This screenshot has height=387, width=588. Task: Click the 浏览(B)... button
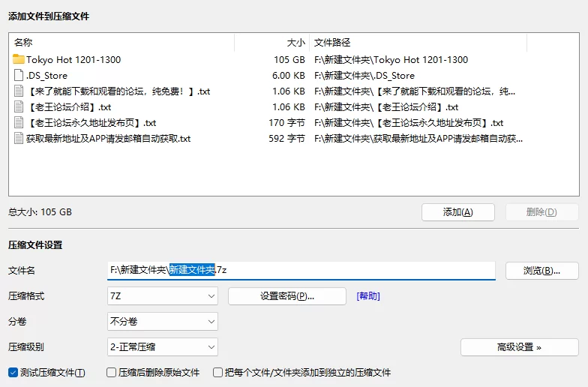541,271
